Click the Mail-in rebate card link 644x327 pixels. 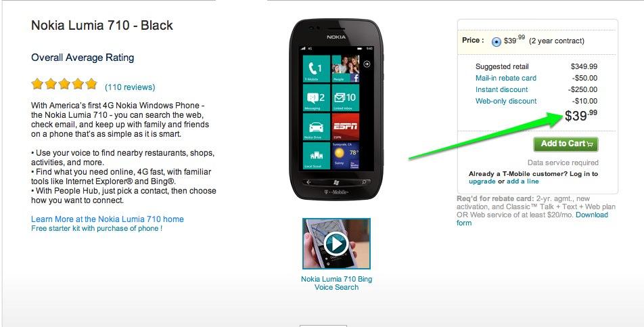coord(505,78)
